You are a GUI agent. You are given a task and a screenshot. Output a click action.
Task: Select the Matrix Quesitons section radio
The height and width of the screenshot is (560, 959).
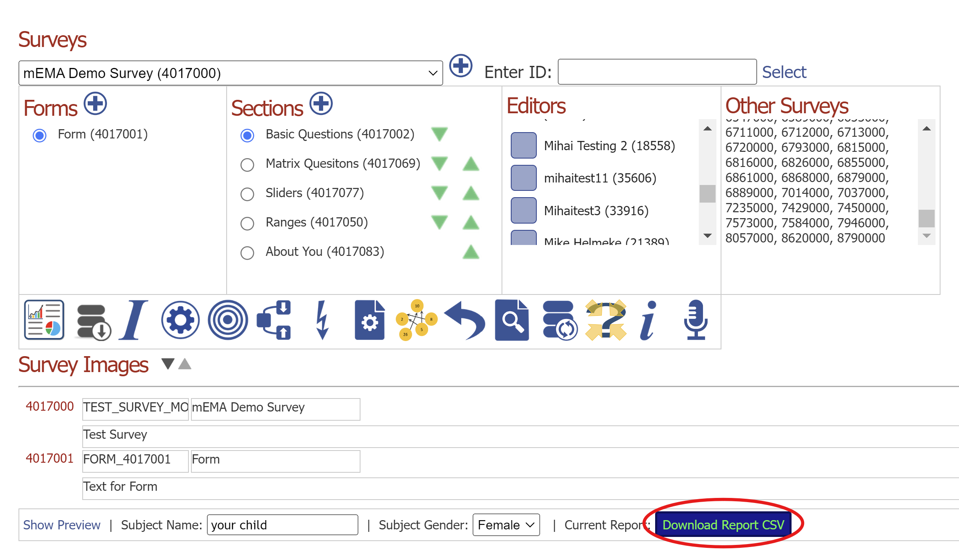(247, 164)
